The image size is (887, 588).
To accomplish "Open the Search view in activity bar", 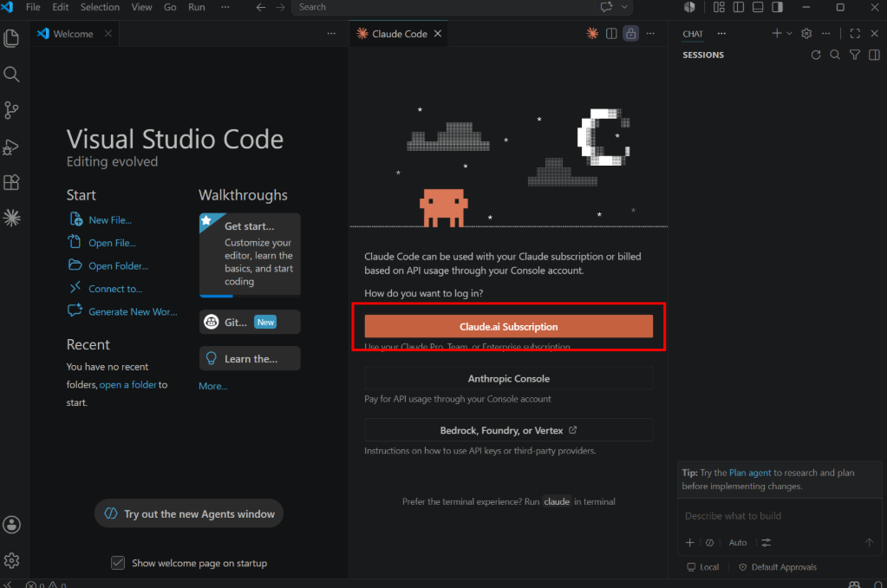I will coord(11,74).
